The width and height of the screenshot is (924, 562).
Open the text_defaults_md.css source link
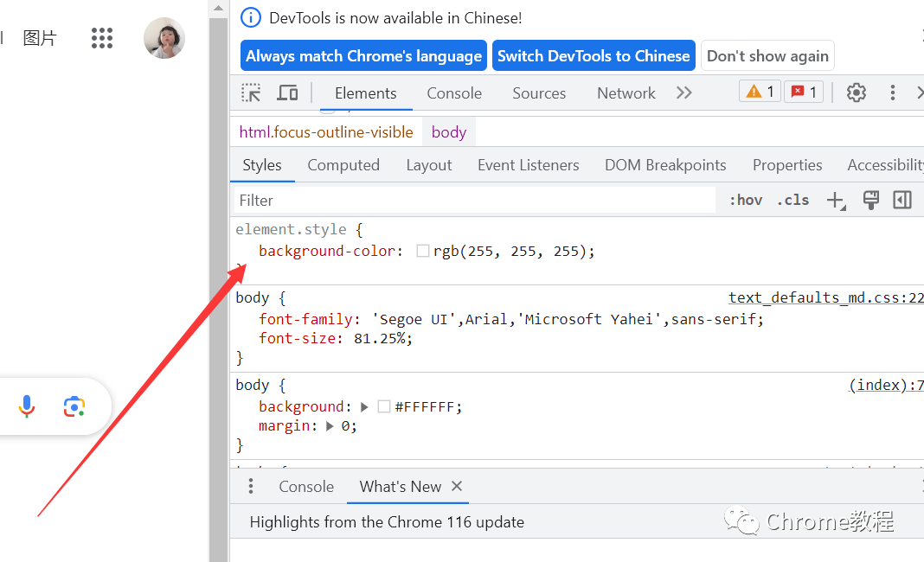[825, 298]
